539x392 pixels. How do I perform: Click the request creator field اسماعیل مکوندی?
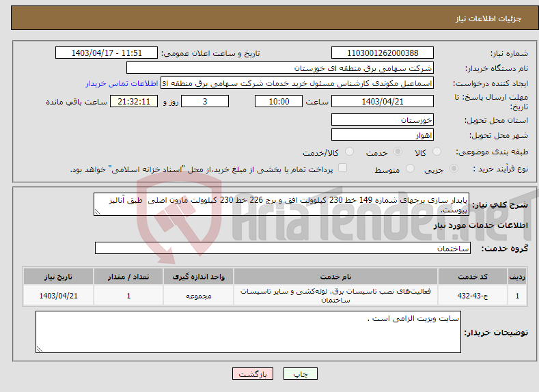coord(297,83)
